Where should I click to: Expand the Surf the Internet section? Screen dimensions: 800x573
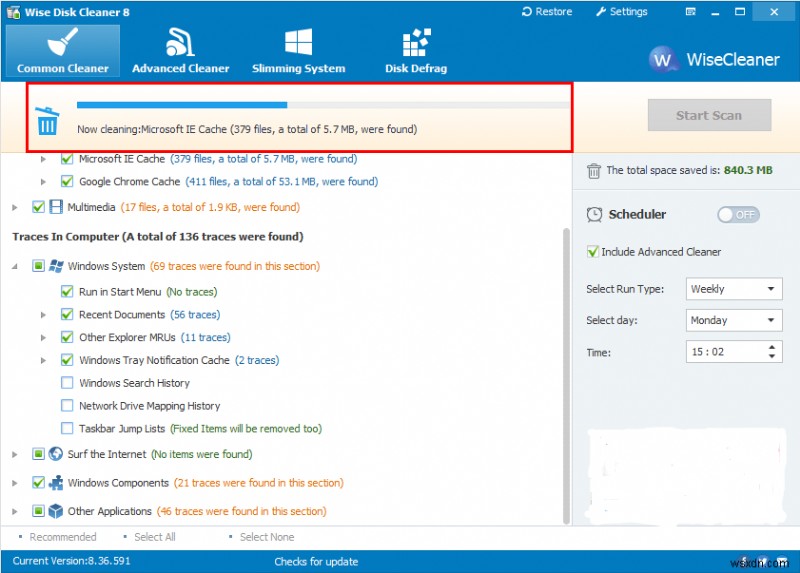coord(15,454)
